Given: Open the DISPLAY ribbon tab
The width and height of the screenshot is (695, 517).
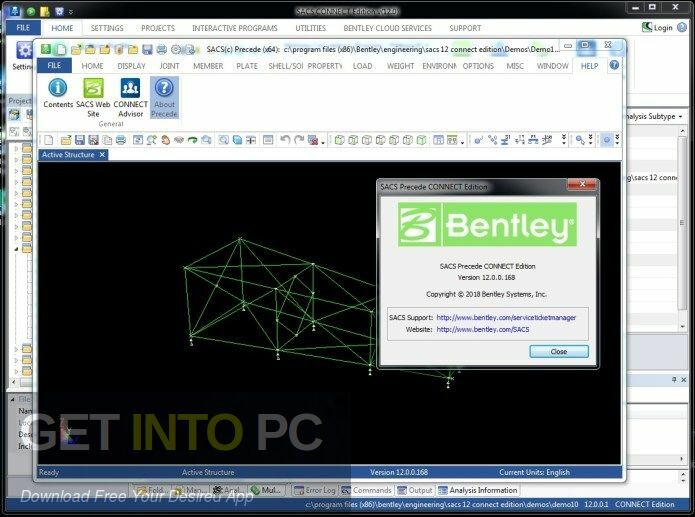Looking at the screenshot, I should click(132, 66).
